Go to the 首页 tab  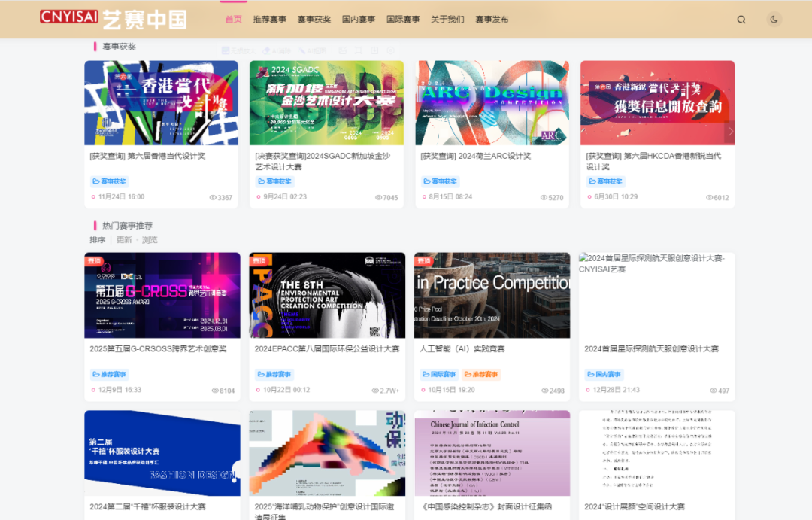(x=233, y=20)
